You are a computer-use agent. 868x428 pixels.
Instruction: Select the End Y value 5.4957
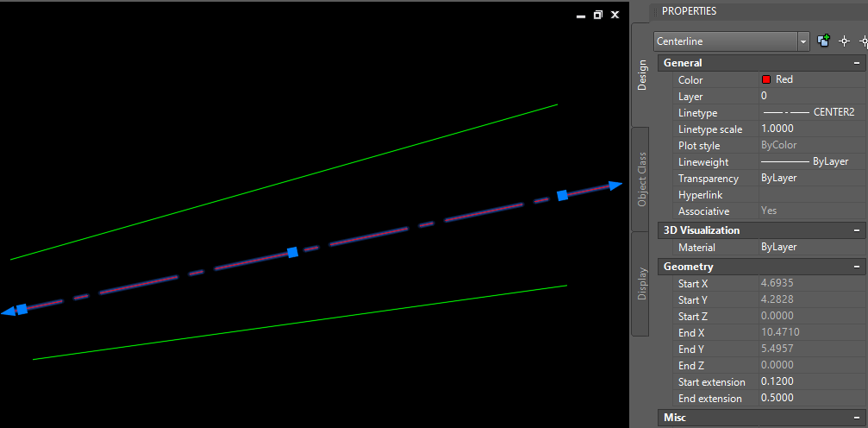(x=777, y=349)
